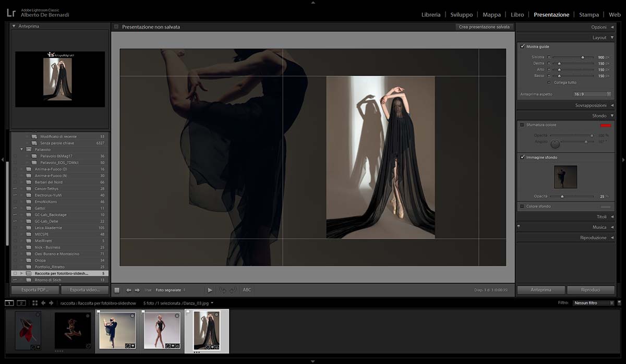Viewport: 626px width, 364px height.
Task: Disable the Mostra guide checkbox
Action: tap(523, 46)
